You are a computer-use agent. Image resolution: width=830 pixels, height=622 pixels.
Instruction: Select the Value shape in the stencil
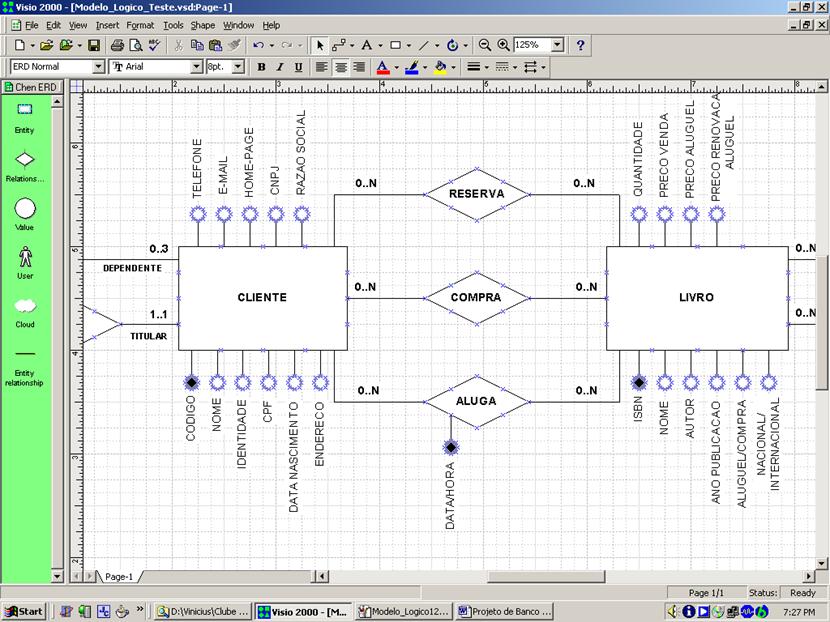coord(24,207)
